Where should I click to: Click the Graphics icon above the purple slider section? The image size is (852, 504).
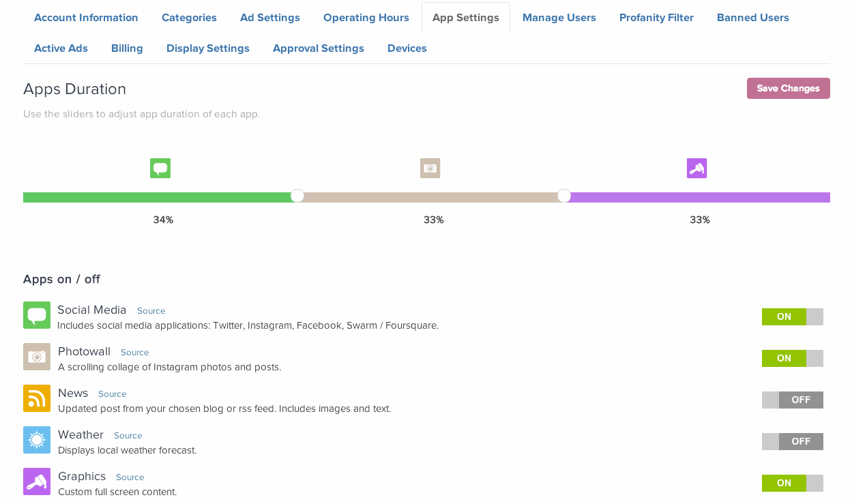pyautogui.click(x=696, y=168)
